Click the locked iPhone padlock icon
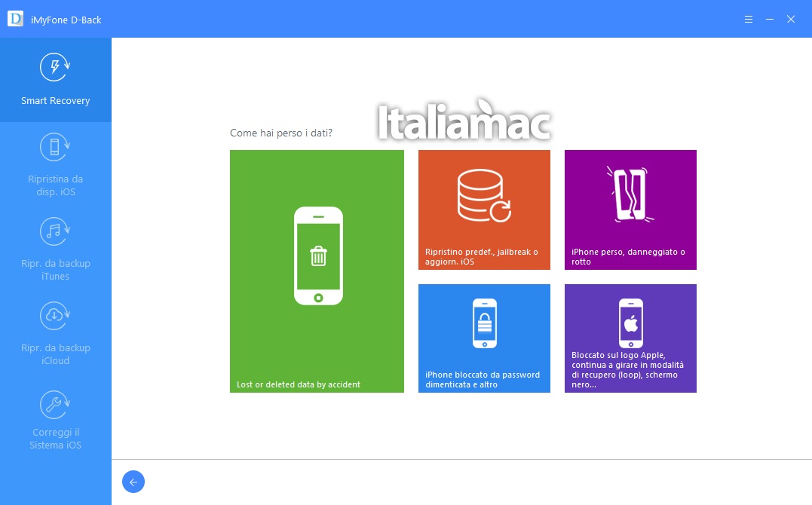The width and height of the screenshot is (812, 505). click(485, 323)
